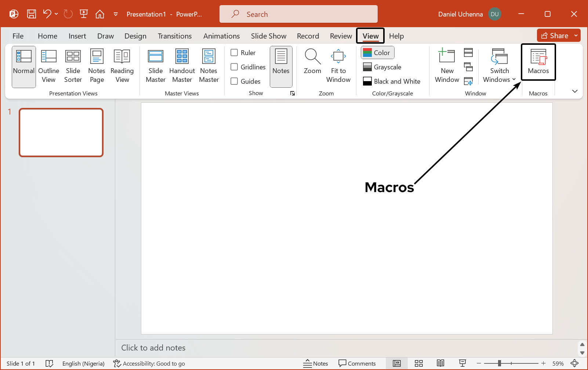
Task: Enable the Ruler checkbox
Action: [x=234, y=52]
